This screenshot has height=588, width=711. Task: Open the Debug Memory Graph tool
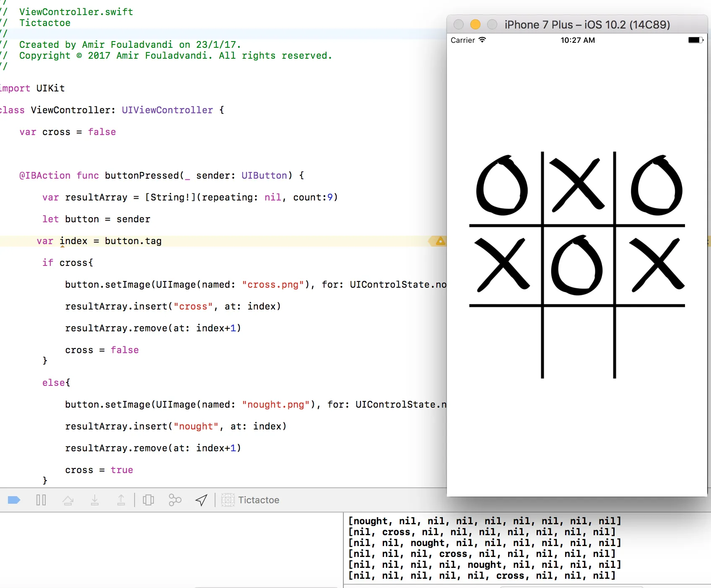pyautogui.click(x=175, y=500)
